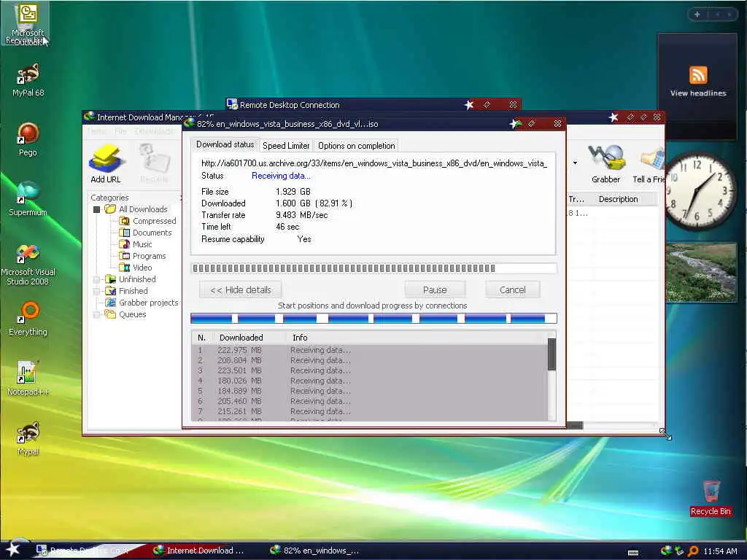Open the Options on completion tab
The width and height of the screenshot is (747, 560).
356,146
